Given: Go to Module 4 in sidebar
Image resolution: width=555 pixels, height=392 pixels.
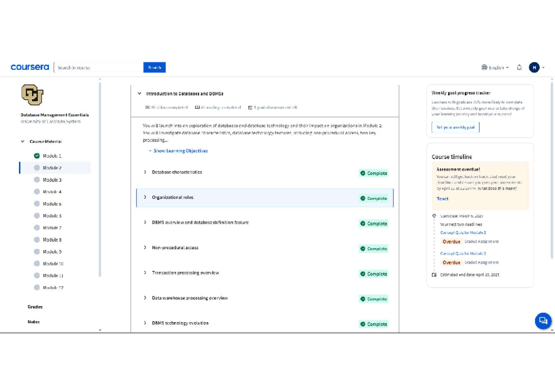Looking at the screenshot, I should pos(52,192).
